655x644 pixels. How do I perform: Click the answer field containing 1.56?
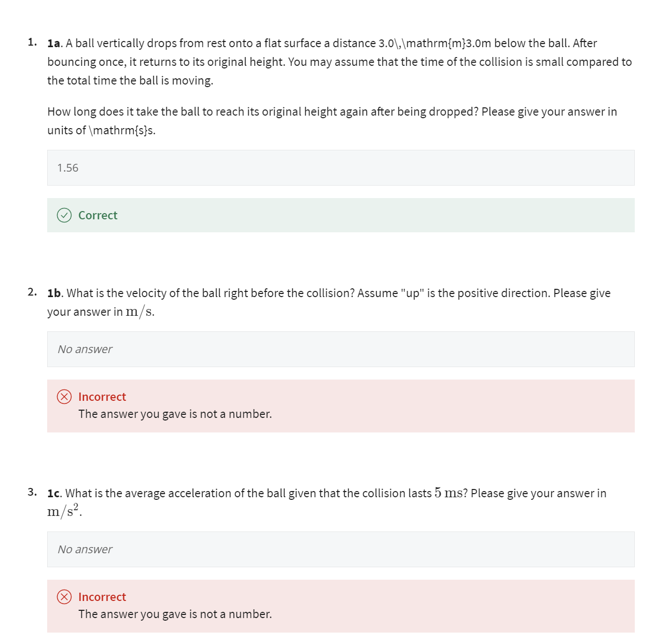[x=341, y=167]
